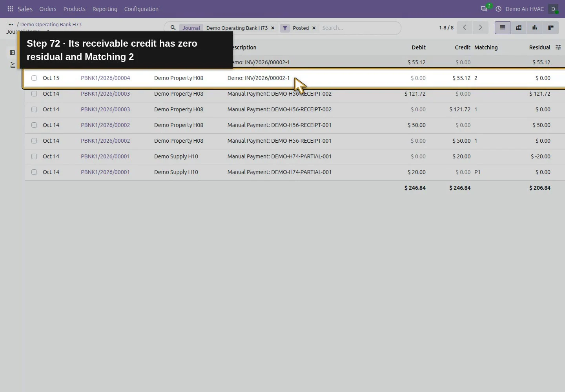The height and width of the screenshot is (392, 565).
Task: Open the Reporting menu
Action: (x=105, y=9)
